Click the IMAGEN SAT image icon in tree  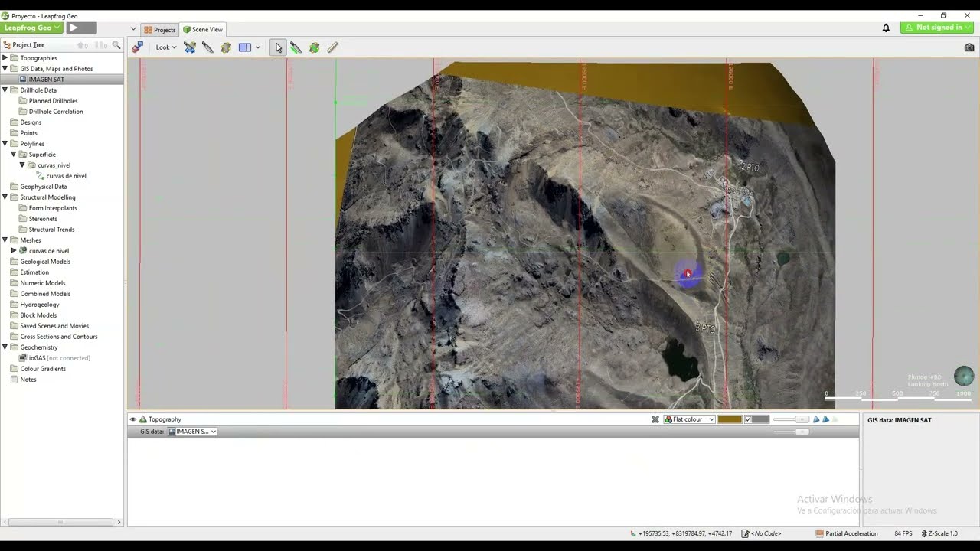tap(23, 80)
